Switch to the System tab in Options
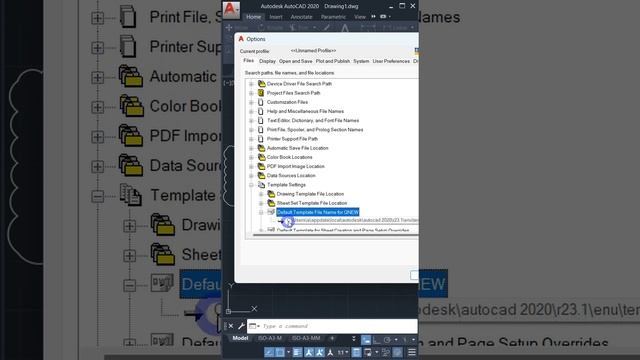640x360 pixels. coord(361,61)
